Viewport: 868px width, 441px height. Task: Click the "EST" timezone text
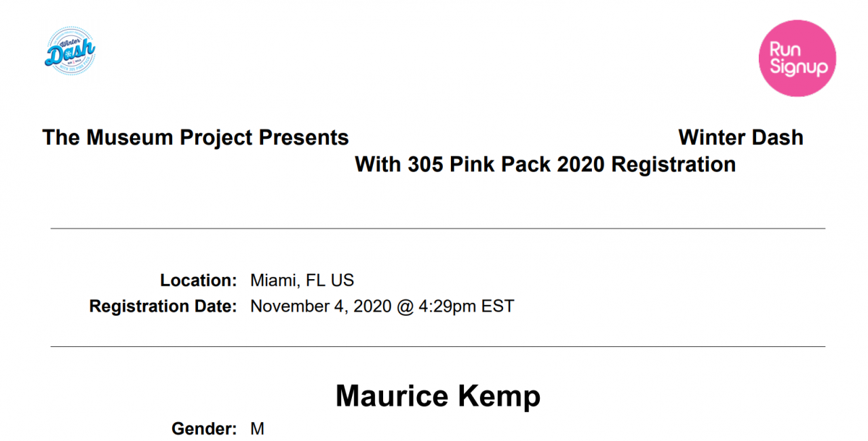[x=498, y=306]
